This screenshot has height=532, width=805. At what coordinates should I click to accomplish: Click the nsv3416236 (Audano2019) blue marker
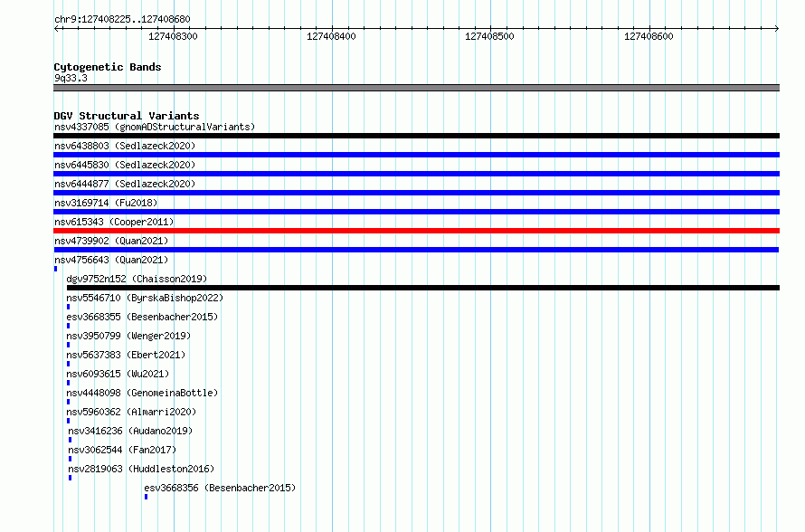pos(71,440)
